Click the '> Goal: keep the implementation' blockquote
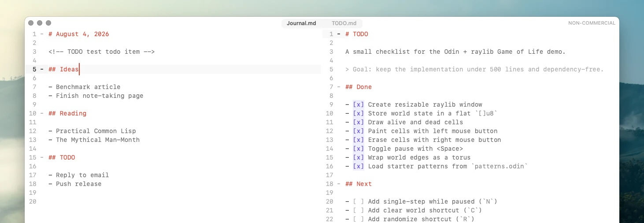 click(x=474, y=69)
